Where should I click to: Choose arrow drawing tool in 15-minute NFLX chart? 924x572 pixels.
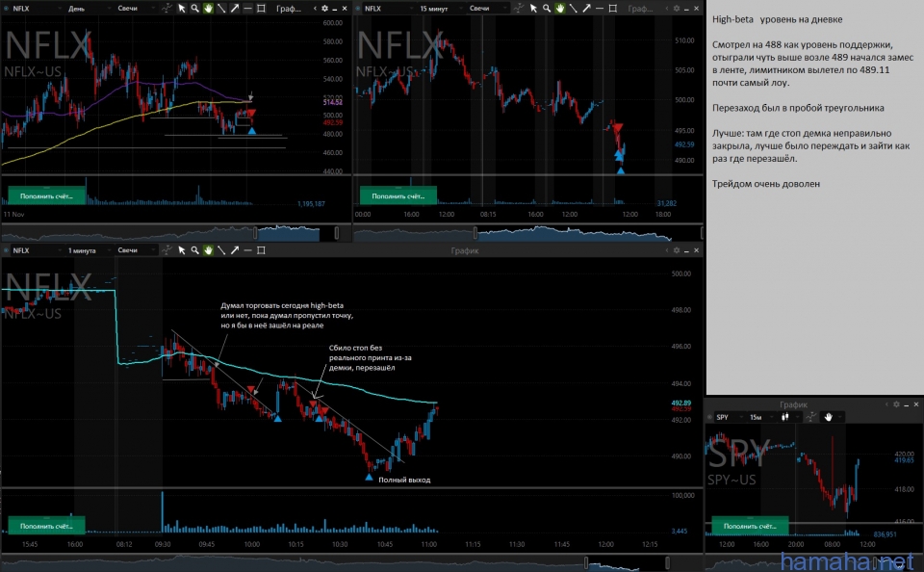(586, 9)
